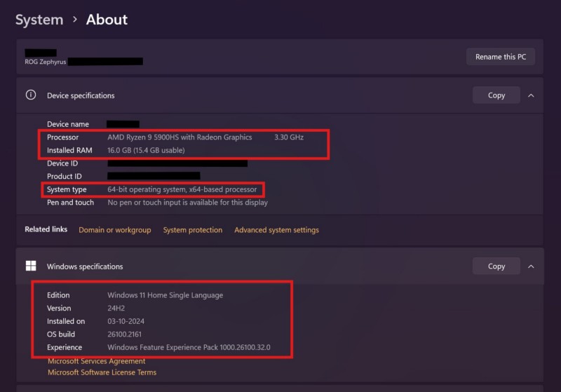Image resolution: width=561 pixels, height=392 pixels.
Task: Open Microsoft Software License Terms
Action: pyautogui.click(x=102, y=372)
